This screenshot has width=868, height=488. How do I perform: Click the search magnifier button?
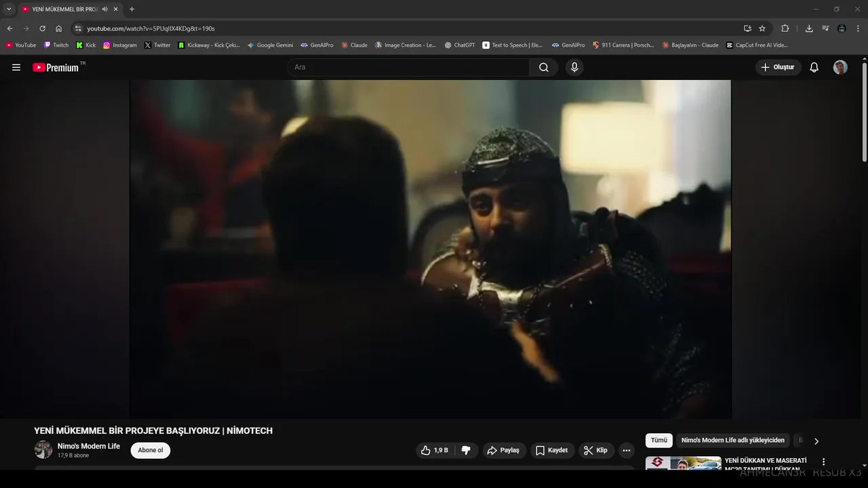pos(544,67)
